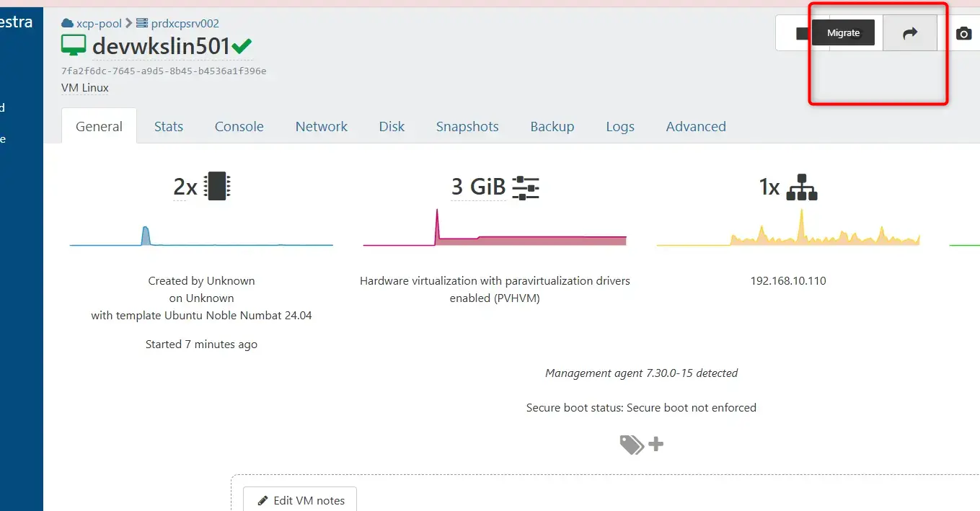The width and height of the screenshot is (980, 511).
Task: Click the network topology icon beside 1x
Action: pos(802,187)
